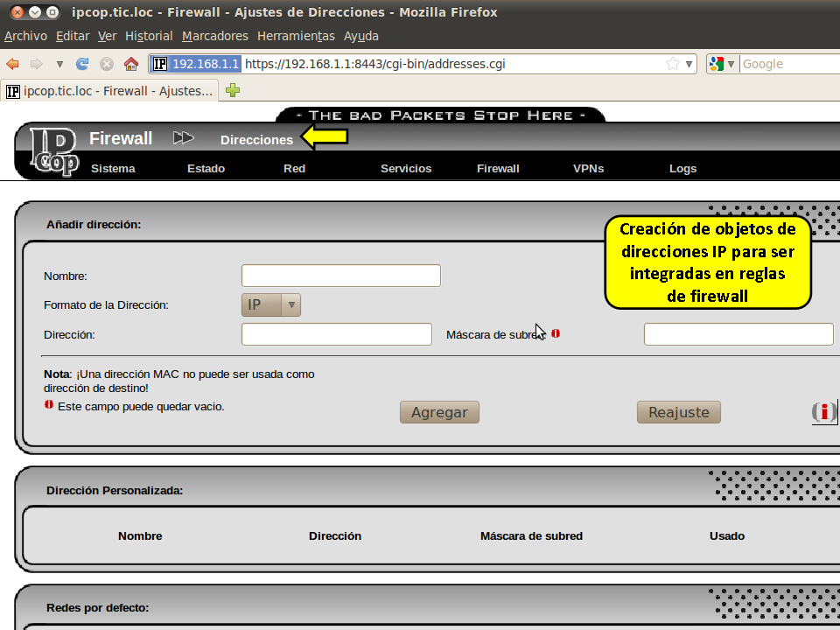The image size is (840, 630).
Task: Reload the page with the refresh icon
Action: point(83,64)
